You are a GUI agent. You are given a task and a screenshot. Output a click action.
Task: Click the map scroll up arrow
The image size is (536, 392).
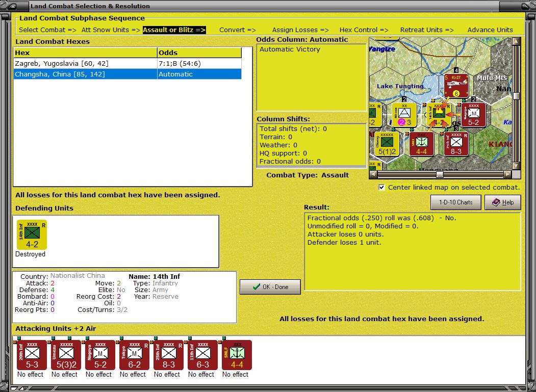(517, 41)
